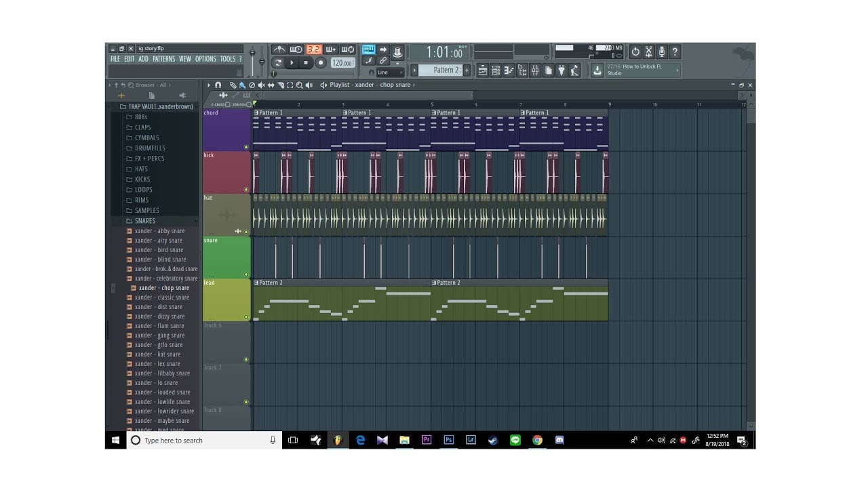Open the Playlist options arrow menu
The width and height of the screenshot is (868, 488).
click(209, 85)
